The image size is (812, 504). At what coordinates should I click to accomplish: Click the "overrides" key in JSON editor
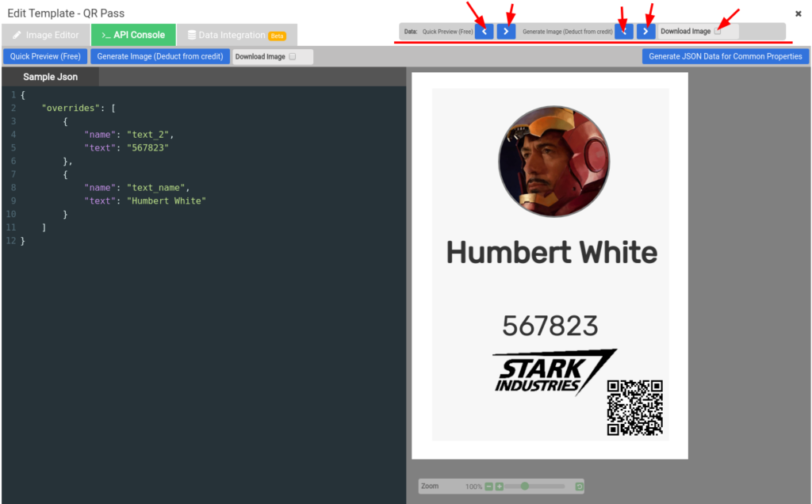71,108
